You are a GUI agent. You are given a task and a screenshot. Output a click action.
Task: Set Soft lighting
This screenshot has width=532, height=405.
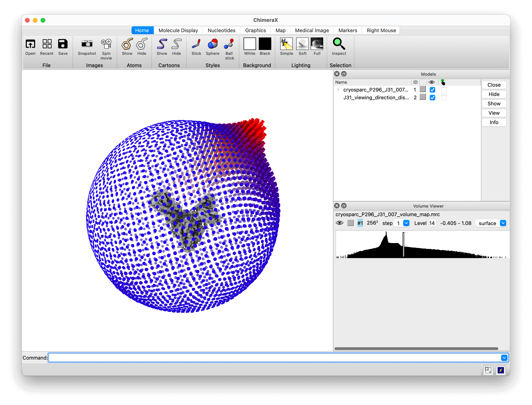302,44
